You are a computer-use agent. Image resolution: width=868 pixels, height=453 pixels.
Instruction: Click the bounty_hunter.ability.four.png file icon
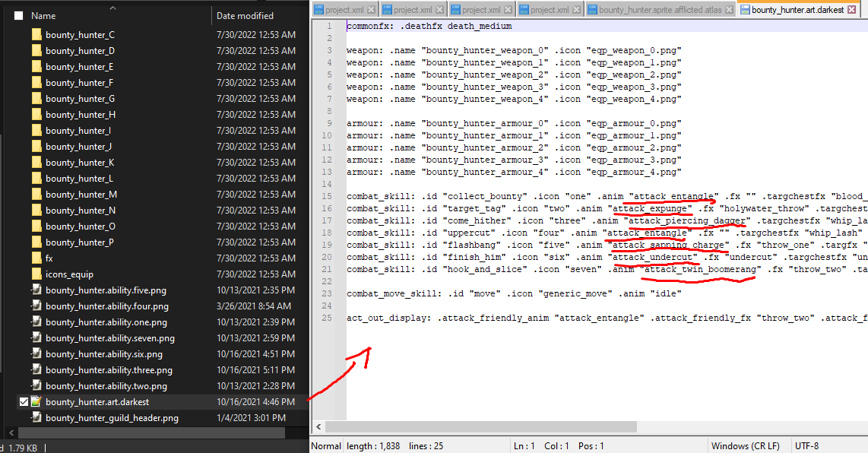coord(36,306)
